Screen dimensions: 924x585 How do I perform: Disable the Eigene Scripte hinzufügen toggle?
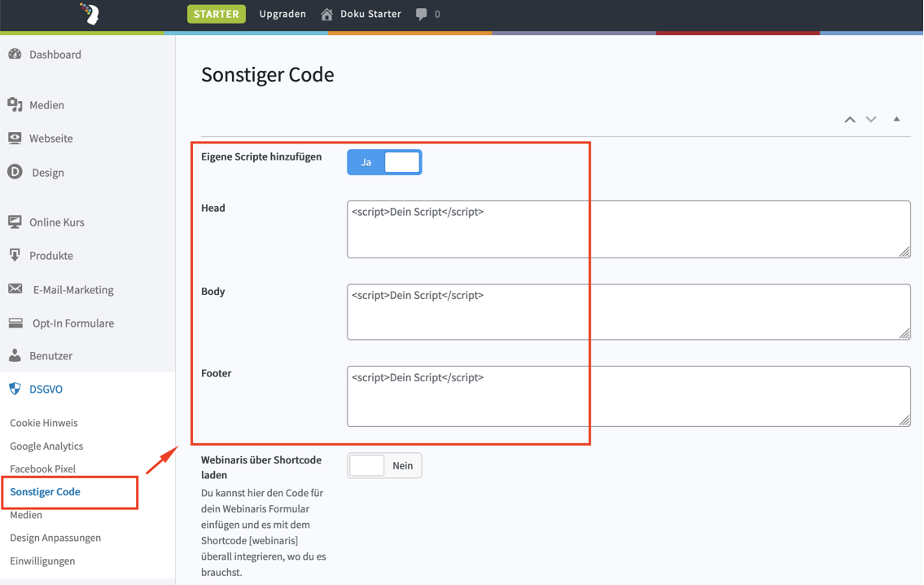(x=384, y=162)
